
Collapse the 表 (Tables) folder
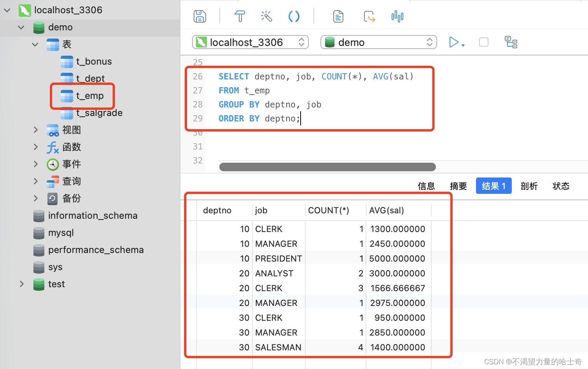tap(35, 44)
